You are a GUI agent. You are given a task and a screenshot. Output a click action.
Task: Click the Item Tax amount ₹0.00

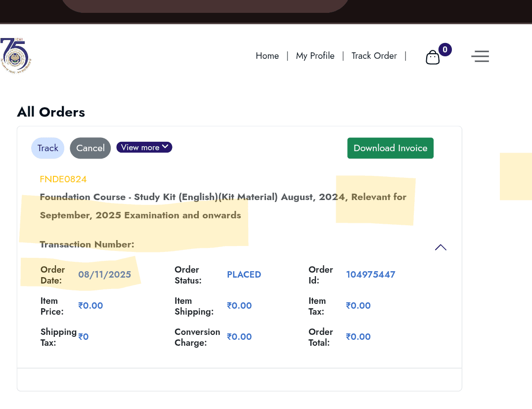click(x=358, y=306)
